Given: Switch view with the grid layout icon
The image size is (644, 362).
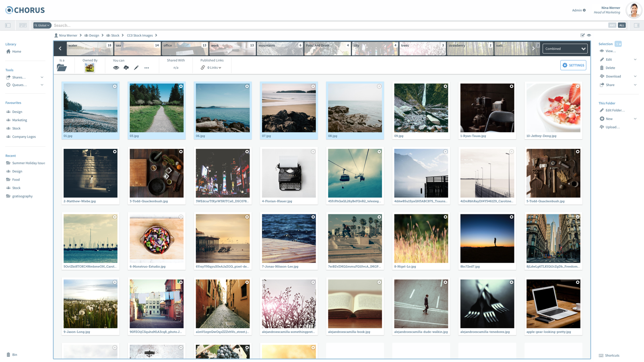Looking at the screenshot, I should point(23,25).
